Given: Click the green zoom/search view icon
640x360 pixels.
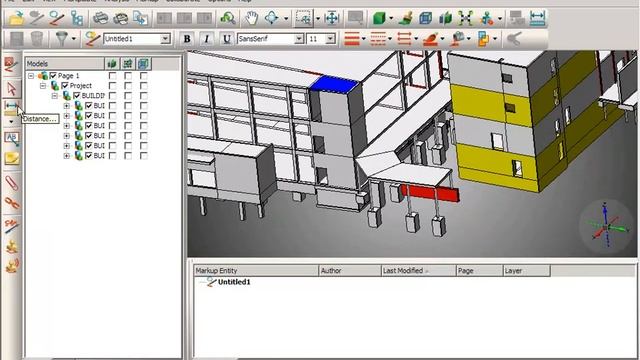Looking at the screenshot, I should coord(228,18).
